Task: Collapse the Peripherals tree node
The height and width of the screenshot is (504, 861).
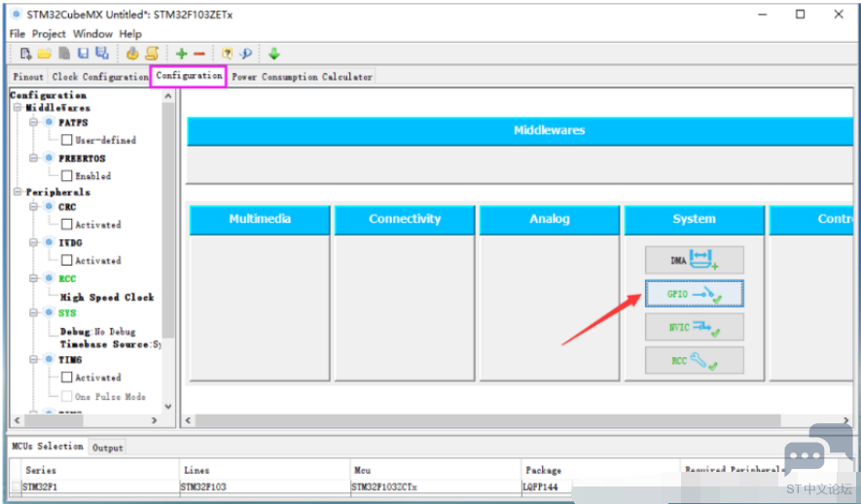Action: coord(18,192)
